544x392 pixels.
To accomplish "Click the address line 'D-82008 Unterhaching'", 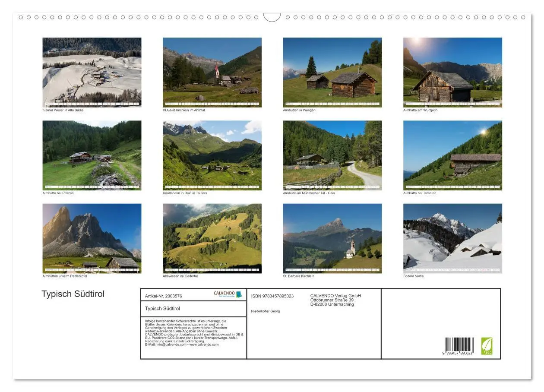I will click(332, 304).
